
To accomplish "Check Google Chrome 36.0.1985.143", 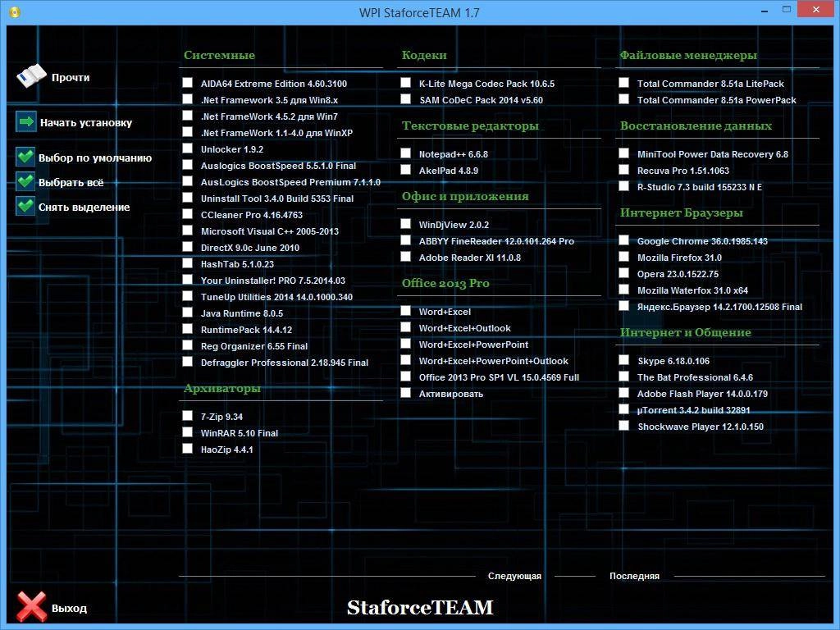I will 623,240.
